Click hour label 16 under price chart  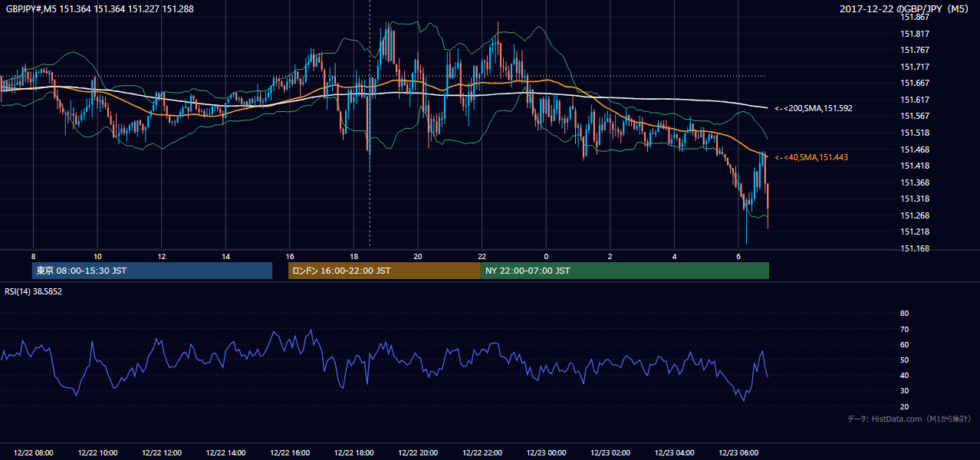[290, 256]
